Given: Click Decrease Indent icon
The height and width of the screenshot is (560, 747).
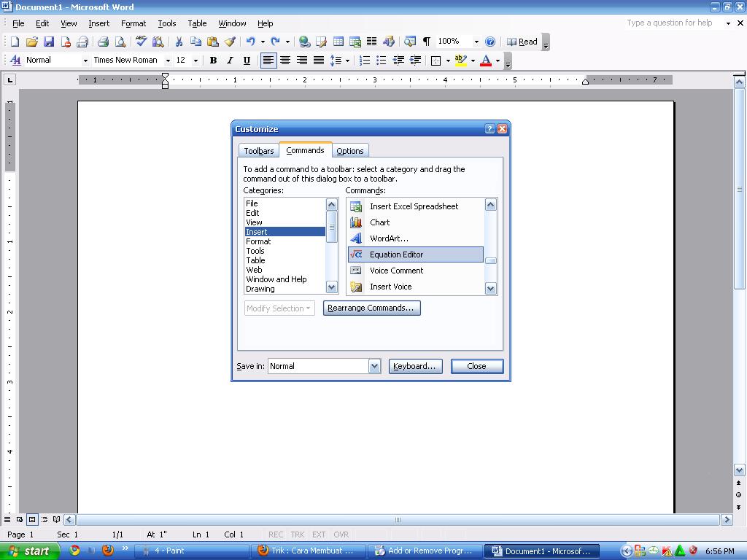Looking at the screenshot, I should coord(398,61).
